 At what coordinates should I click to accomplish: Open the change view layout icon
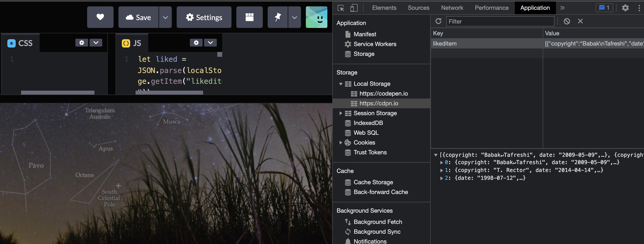(249, 17)
